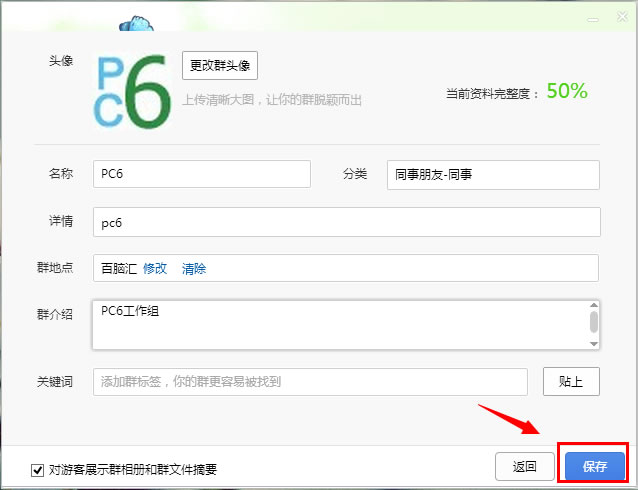Click the down arrow of 群介绍 scrollbar
This screenshot has width=638, height=490.
593,343
